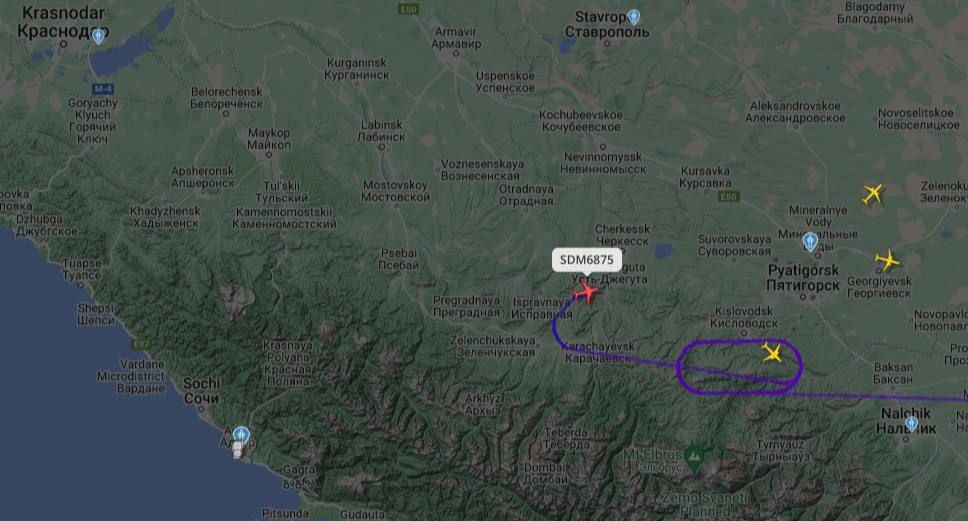Viewport: 968px width, 521px height.
Task: Open the Krasnodar airport pin
Action: (x=98, y=36)
